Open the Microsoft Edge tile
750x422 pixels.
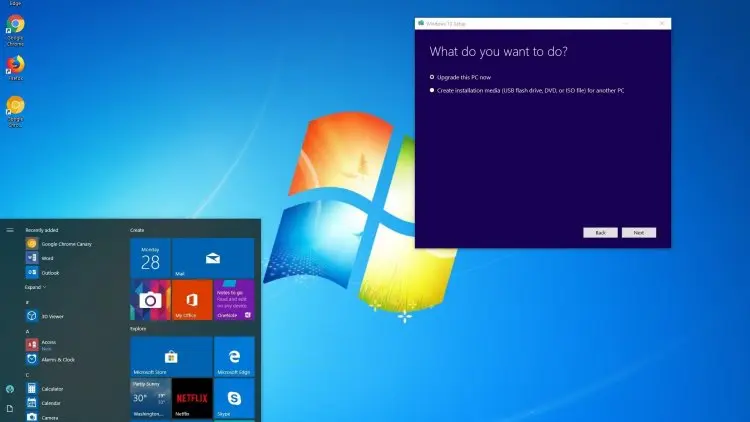(234, 356)
